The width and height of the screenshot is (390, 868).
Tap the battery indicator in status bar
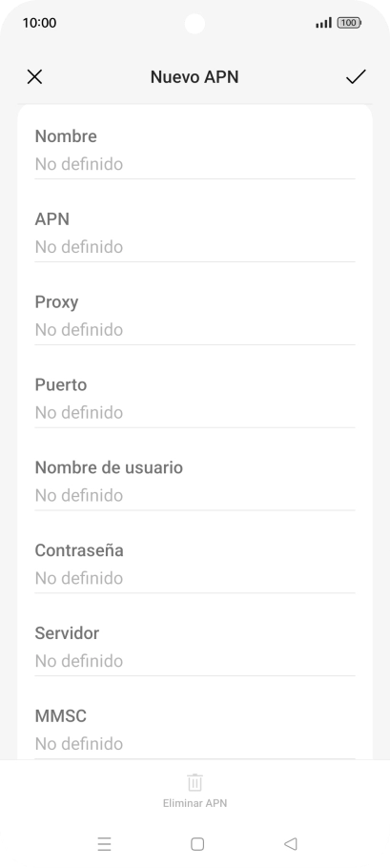click(349, 23)
